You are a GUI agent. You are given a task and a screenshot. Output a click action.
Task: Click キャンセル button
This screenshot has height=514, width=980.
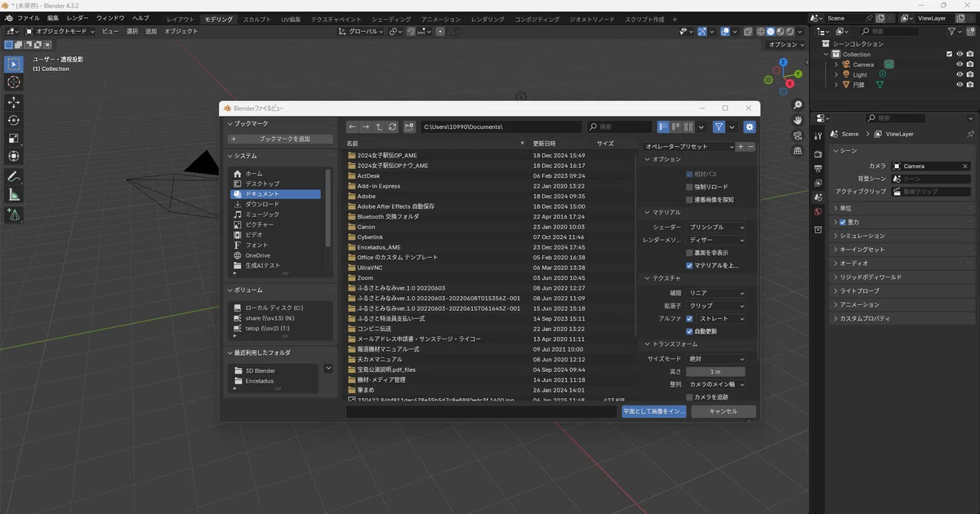[x=724, y=411]
